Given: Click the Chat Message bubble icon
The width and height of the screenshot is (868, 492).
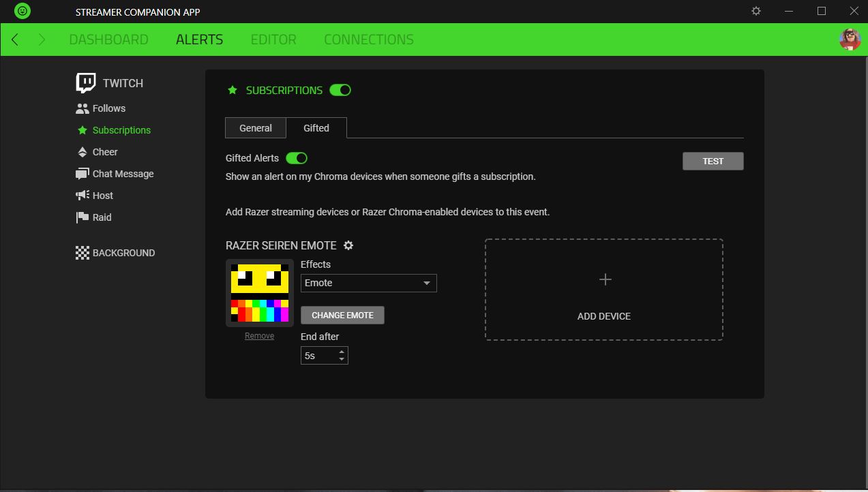Looking at the screenshot, I should pos(83,174).
